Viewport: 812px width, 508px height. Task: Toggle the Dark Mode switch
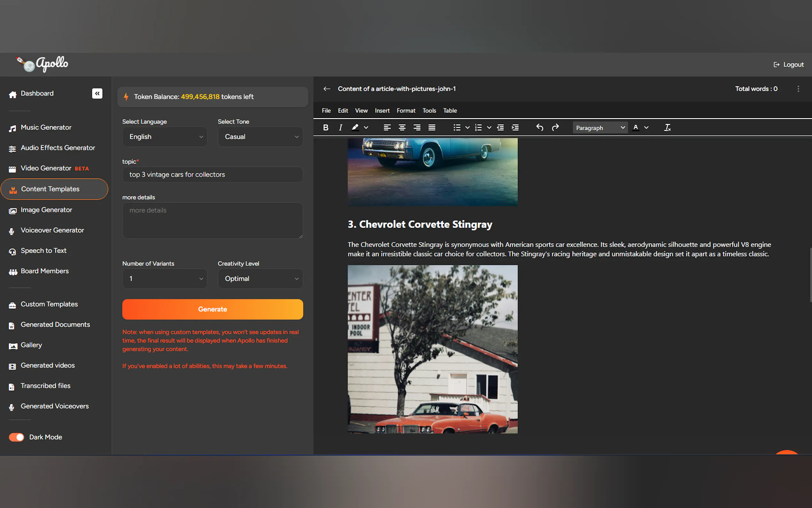(x=16, y=437)
